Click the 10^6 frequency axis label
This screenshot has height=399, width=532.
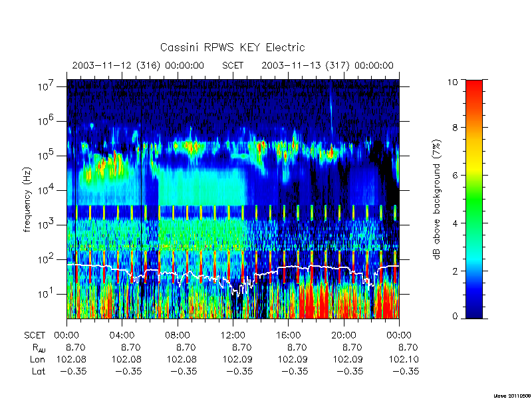(45, 120)
